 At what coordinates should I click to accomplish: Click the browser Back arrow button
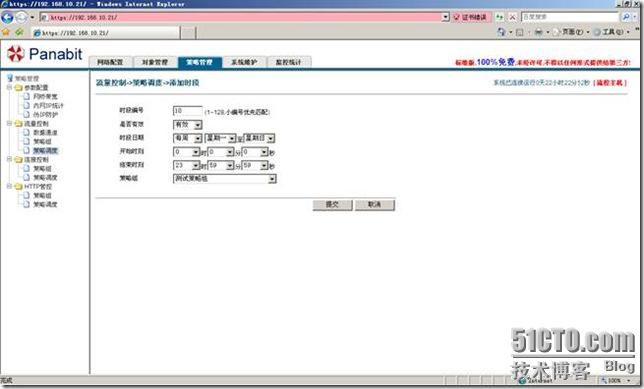tap(7, 17)
